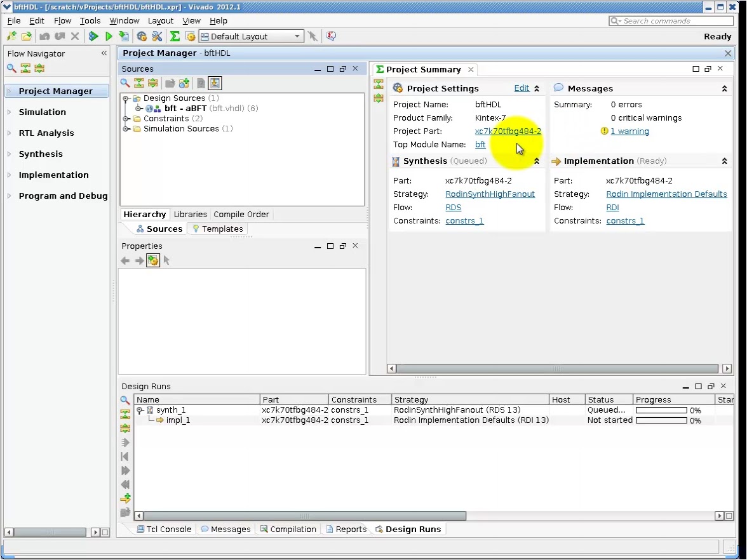Click the RDS flow link

pos(453,207)
